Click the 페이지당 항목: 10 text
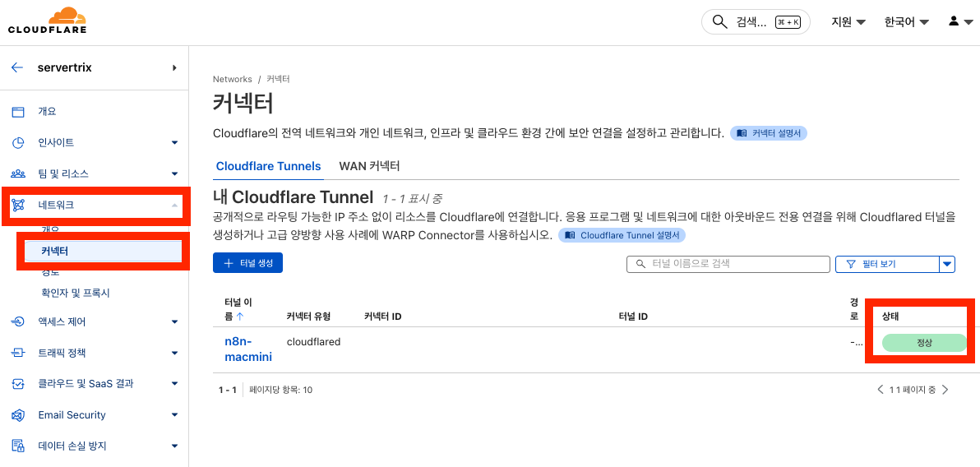The image size is (980, 467). pos(280,390)
